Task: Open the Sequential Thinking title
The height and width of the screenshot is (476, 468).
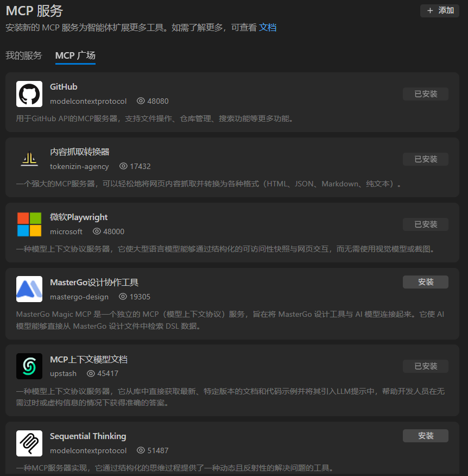Action: pos(88,436)
